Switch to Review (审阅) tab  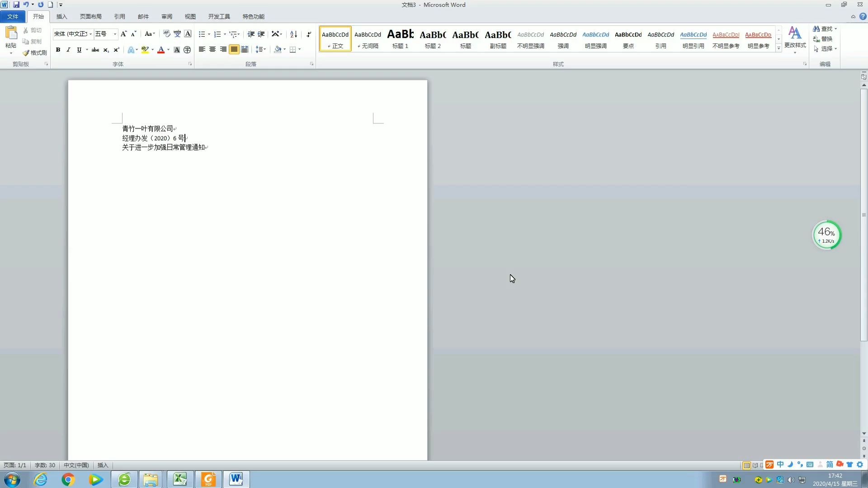point(167,17)
